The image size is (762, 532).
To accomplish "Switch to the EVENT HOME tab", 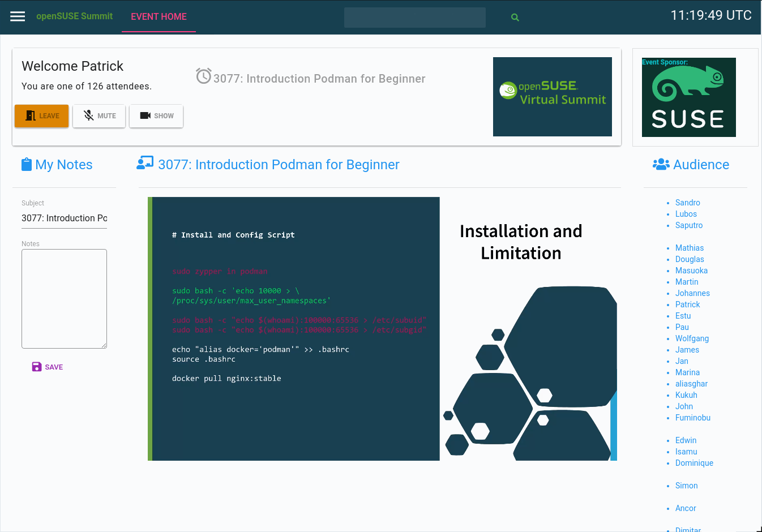I will pyautogui.click(x=159, y=16).
